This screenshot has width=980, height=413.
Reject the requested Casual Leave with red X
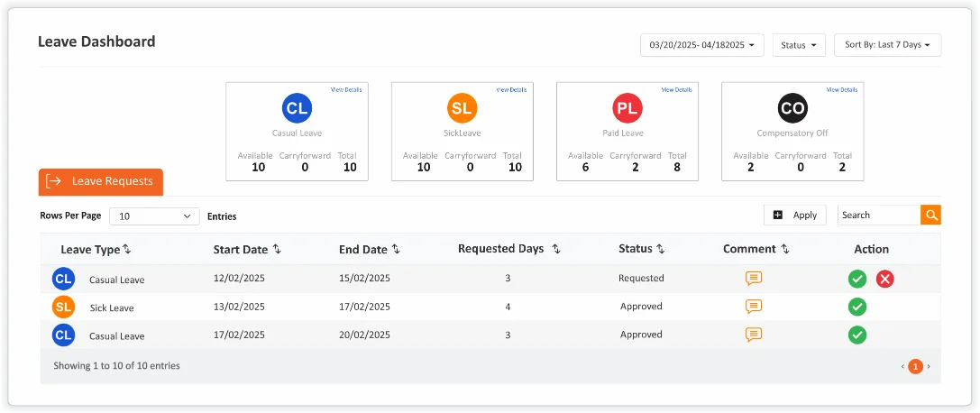pyautogui.click(x=884, y=279)
